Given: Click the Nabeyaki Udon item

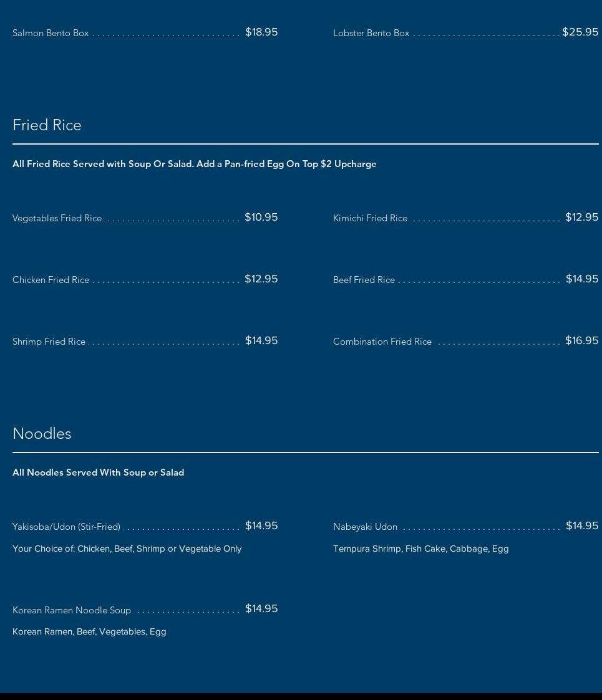Looking at the screenshot, I should click(x=365, y=527).
